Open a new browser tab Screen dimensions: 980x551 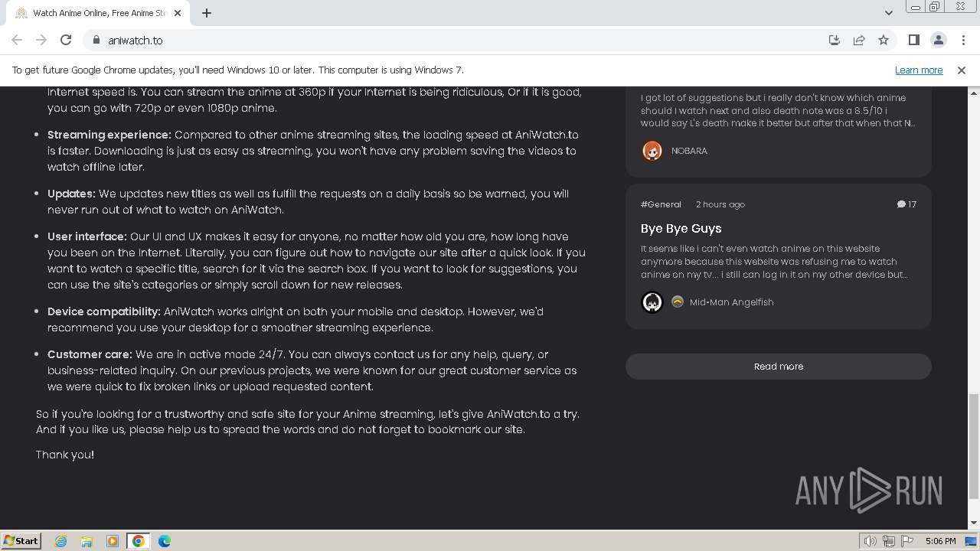coord(207,13)
